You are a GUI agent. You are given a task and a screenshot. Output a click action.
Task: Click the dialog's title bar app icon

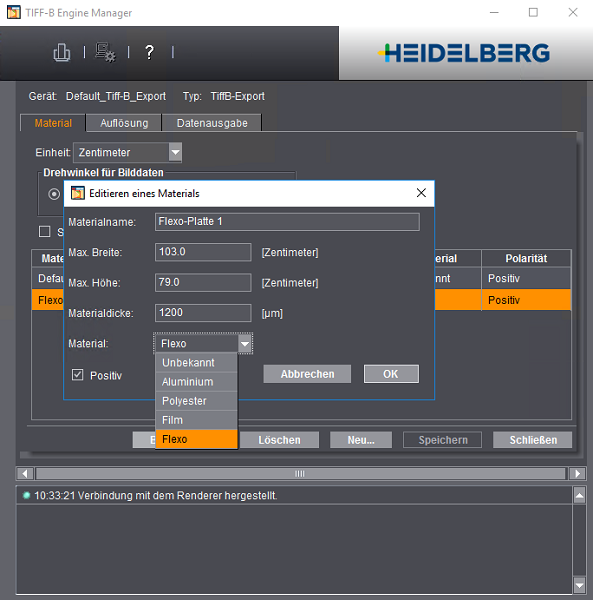78,193
